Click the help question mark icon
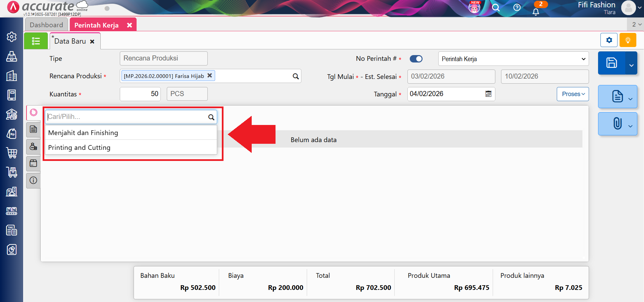 (x=517, y=7)
